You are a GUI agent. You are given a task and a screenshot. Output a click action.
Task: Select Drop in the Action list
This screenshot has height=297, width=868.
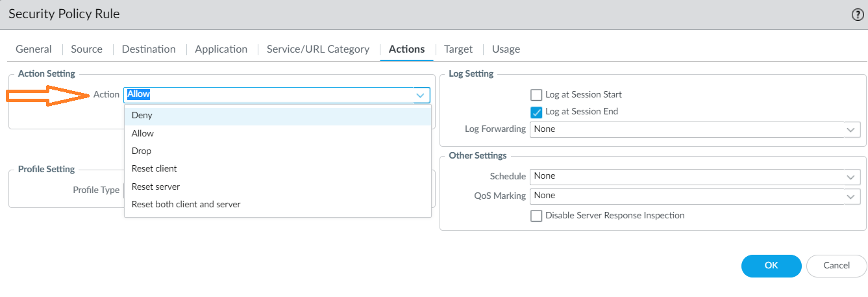pyautogui.click(x=142, y=151)
